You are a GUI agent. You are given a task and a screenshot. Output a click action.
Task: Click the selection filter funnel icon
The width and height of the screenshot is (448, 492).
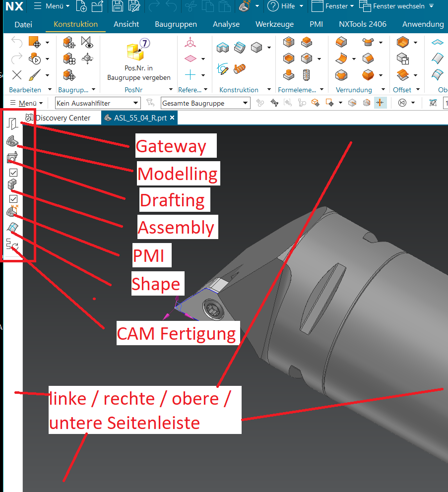pyautogui.click(x=150, y=103)
